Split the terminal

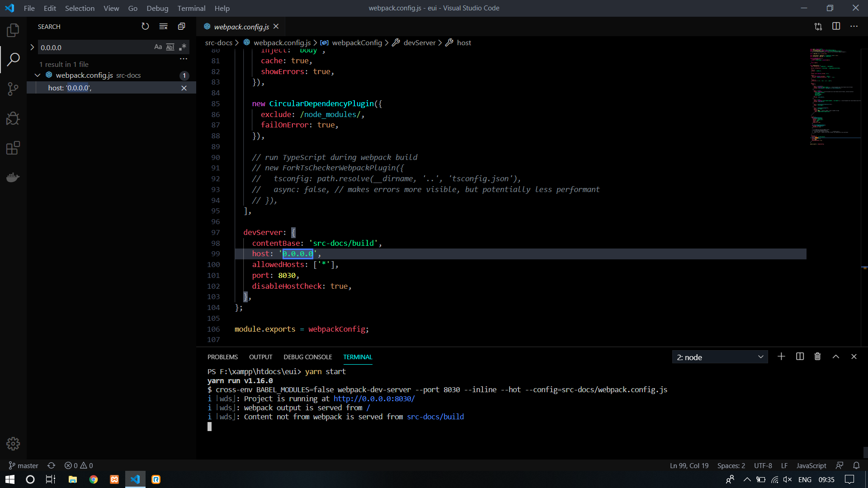pyautogui.click(x=799, y=357)
